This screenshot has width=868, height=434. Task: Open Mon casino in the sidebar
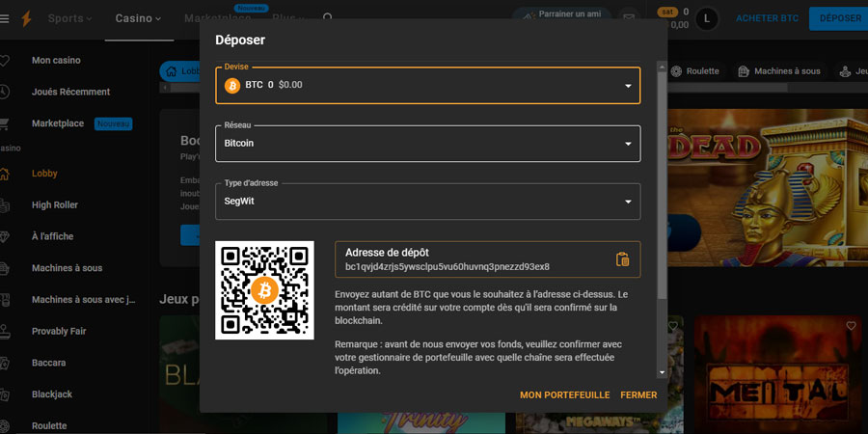[56, 61]
